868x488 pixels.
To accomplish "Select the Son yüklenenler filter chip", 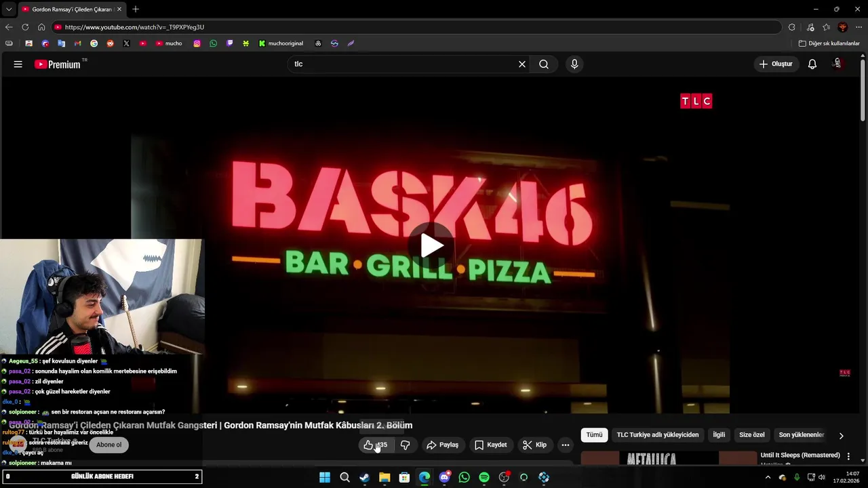I will [801, 434].
